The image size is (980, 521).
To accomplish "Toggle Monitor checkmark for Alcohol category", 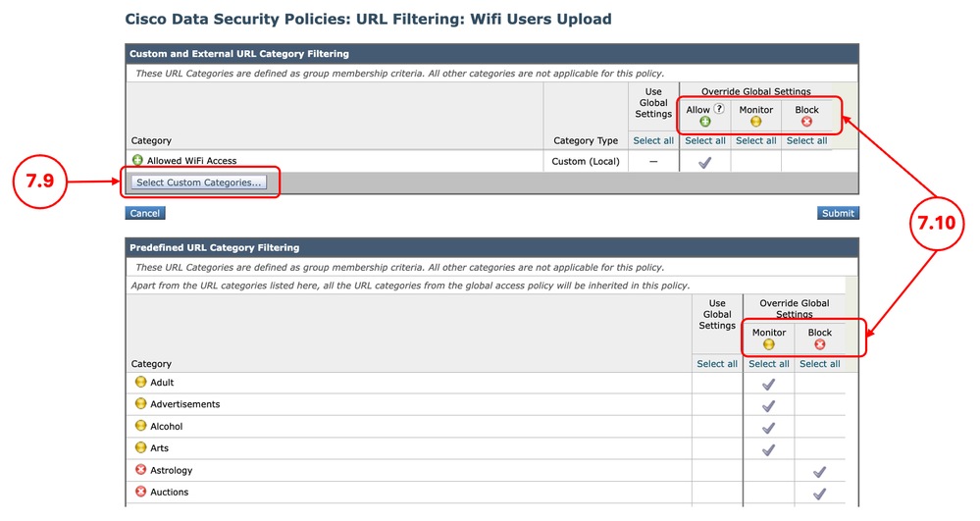I will coord(769,428).
